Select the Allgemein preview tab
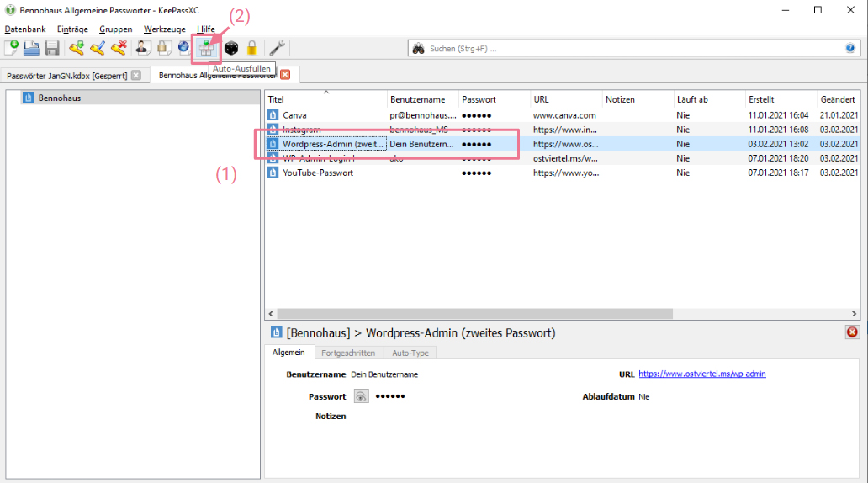Image resolution: width=868 pixels, height=483 pixels. (288, 353)
